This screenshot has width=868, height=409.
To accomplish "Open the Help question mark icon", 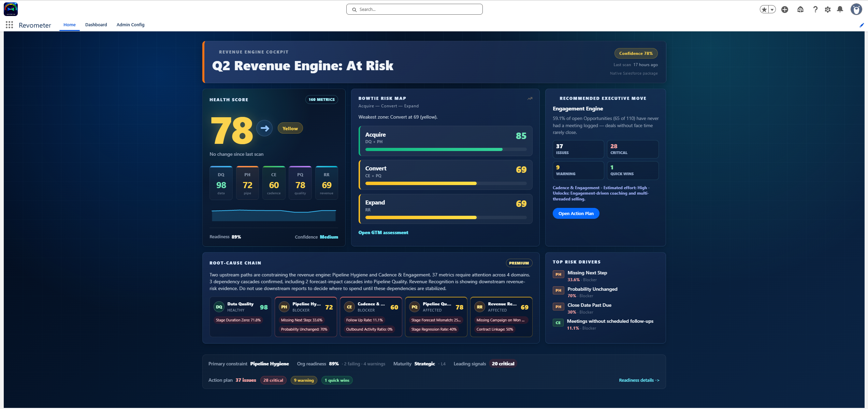I will pos(815,10).
